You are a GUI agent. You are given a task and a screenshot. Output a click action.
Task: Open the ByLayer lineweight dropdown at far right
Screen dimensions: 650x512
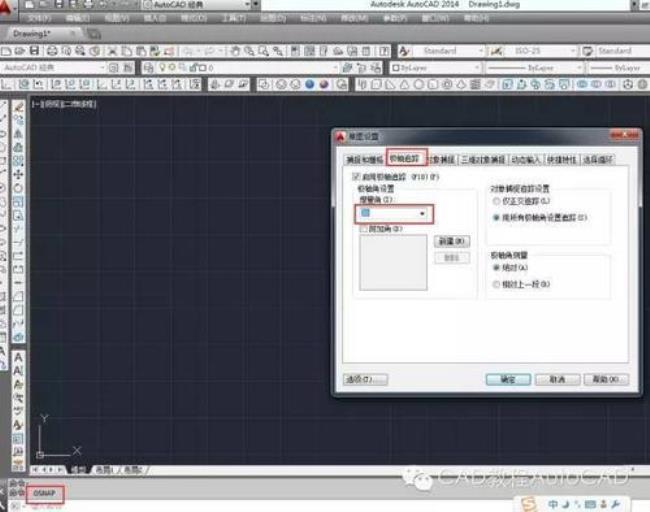pyautogui.click(x=619, y=68)
